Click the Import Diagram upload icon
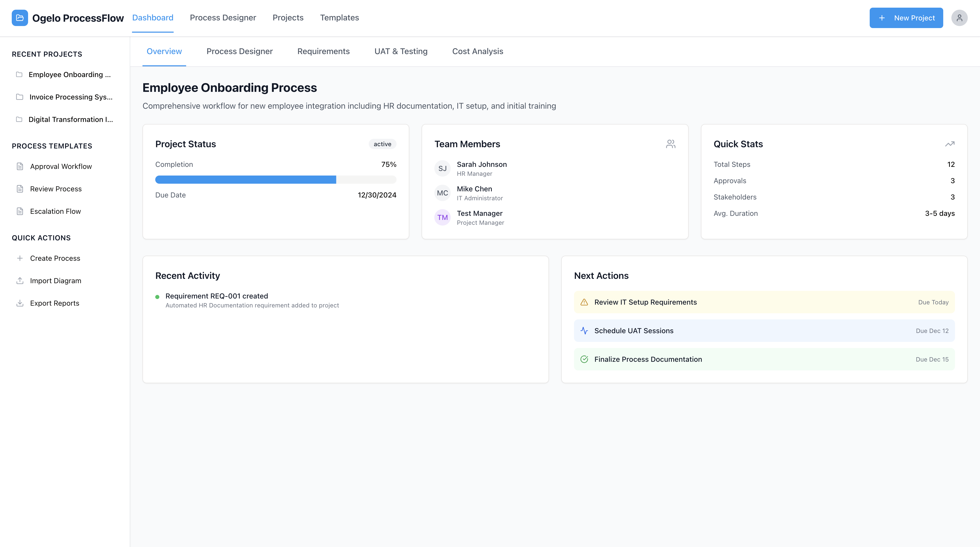Image resolution: width=980 pixels, height=547 pixels. [x=20, y=281]
